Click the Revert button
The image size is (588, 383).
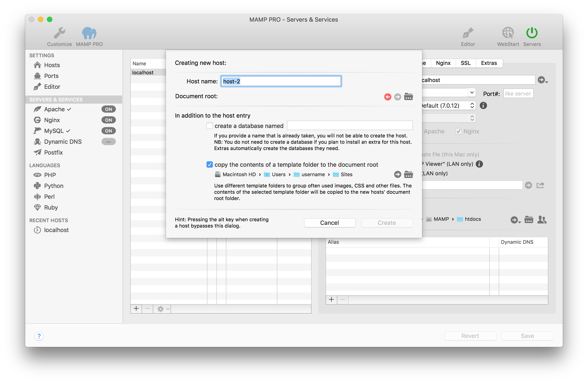(470, 336)
